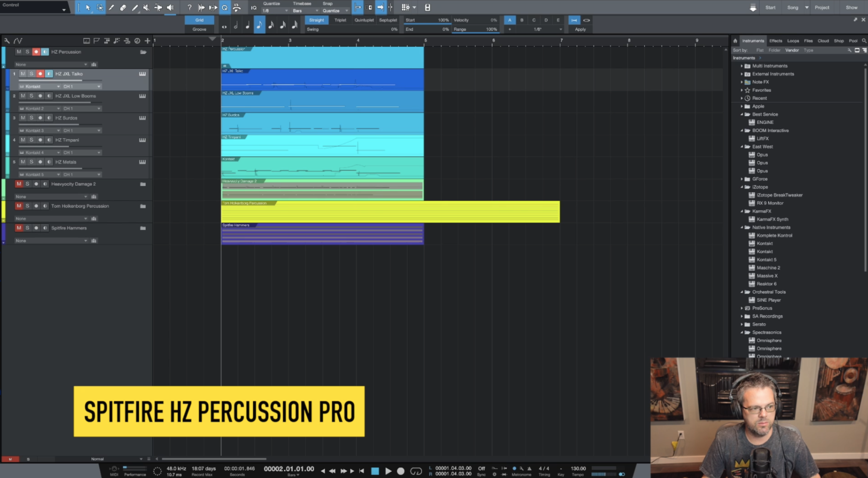
Task: Unmute the Heavyocity Damage 2 track
Action: coord(19,184)
